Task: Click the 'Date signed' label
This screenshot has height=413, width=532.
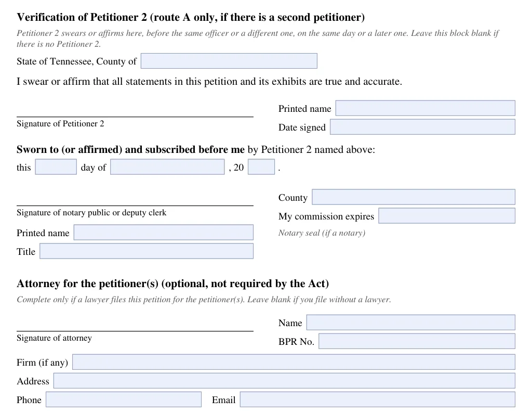Action: (x=302, y=127)
